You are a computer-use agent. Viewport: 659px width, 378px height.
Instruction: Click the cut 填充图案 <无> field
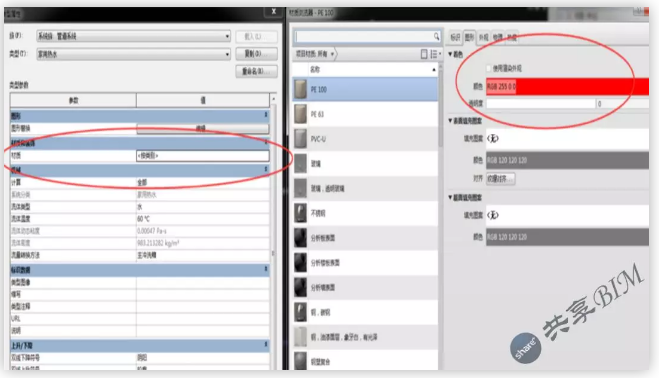tap(567, 215)
